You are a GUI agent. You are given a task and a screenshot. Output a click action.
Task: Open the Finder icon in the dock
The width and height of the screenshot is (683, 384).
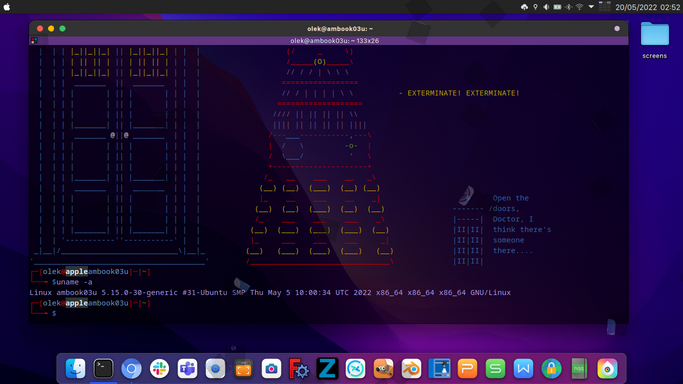coord(75,369)
